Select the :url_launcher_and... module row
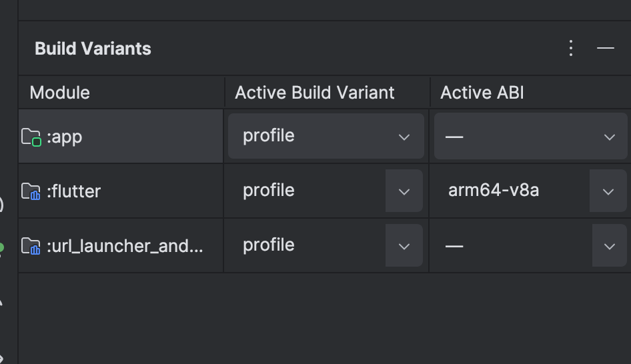This screenshot has width=631, height=364. coord(121,246)
